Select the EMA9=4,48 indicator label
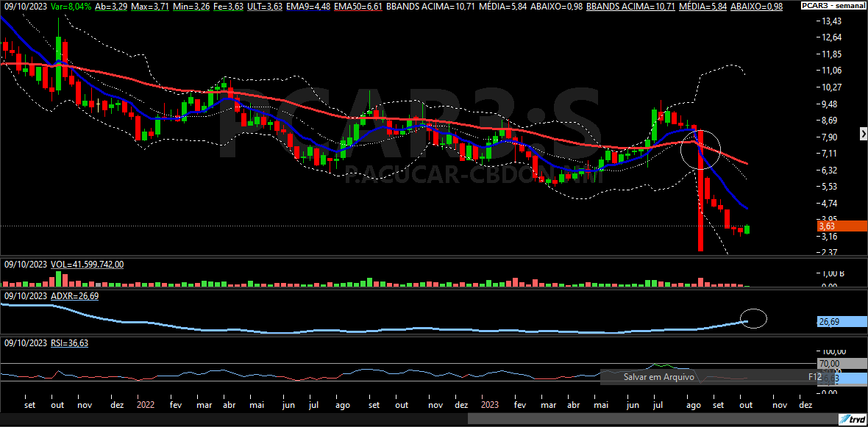 click(x=307, y=7)
